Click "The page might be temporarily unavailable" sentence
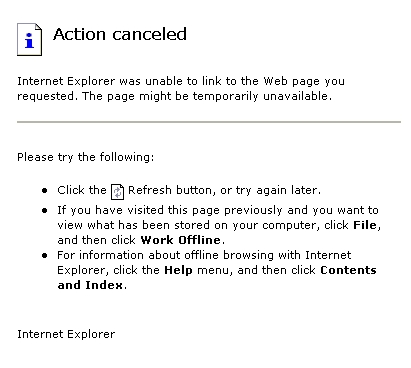The width and height of the screenshot is (411, 368). pyautogui.click(x=207, y=96)
